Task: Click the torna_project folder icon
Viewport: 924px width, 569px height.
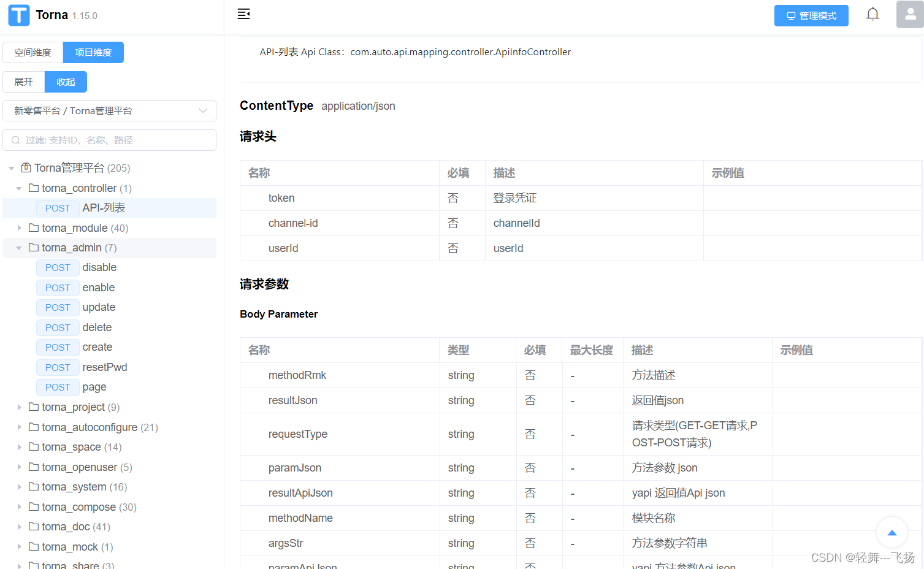Action: pyautogui.click(x=34, y=407)
